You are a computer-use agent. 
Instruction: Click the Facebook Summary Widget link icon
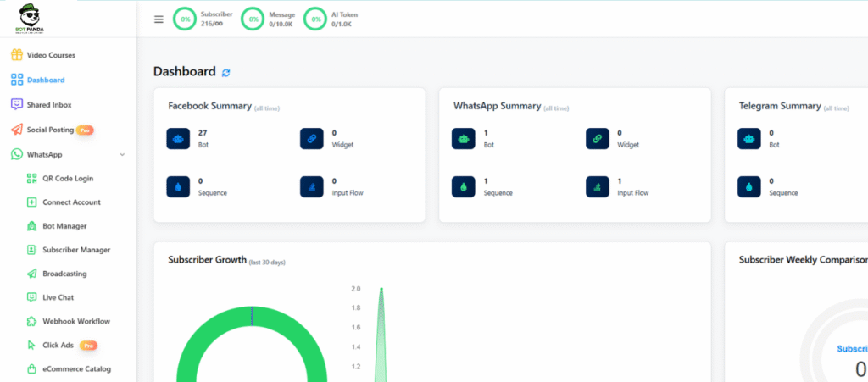coord(312,139)
